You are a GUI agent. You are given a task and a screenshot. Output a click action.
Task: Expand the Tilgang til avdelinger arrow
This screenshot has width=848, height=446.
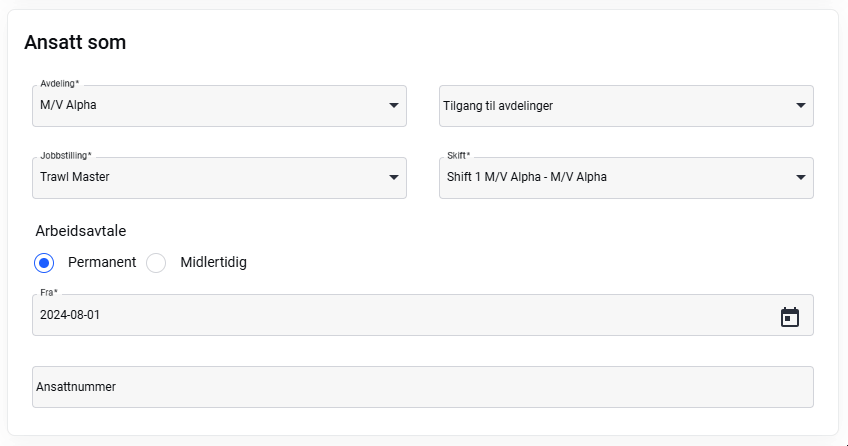point(800,105)
